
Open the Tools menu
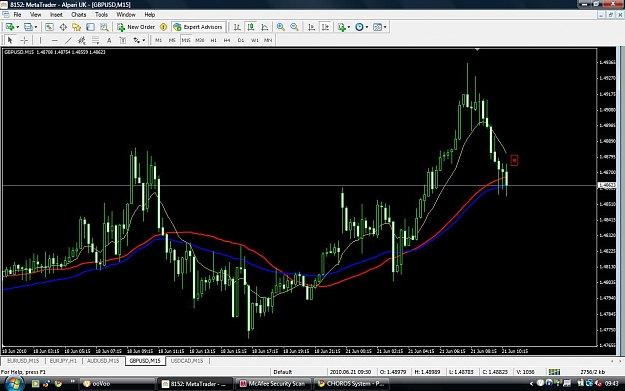tap(101, 14)
